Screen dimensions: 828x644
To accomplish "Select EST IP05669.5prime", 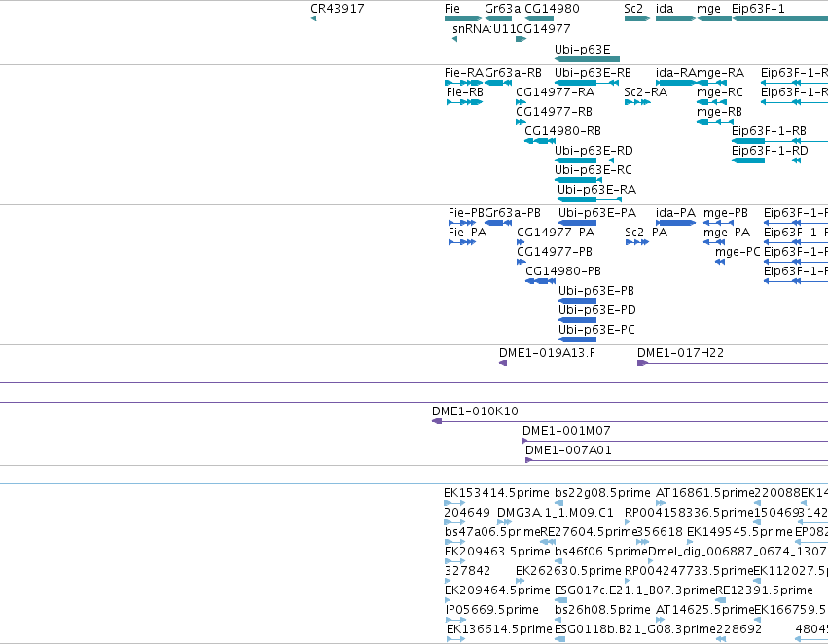I will 492,610.
